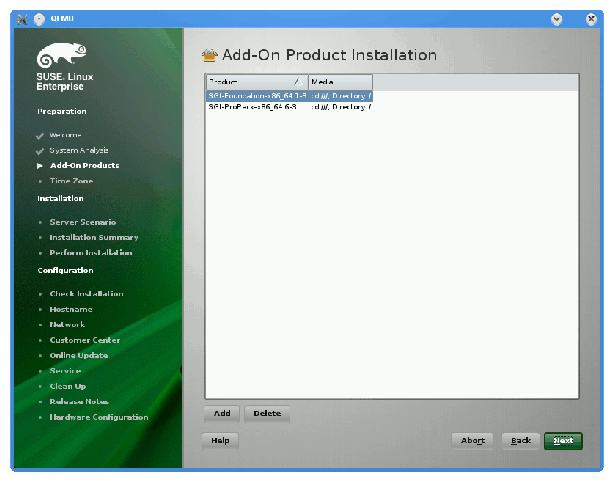The image size is (614, 482).
Task: Click the Hostname step
Action: 71,310
